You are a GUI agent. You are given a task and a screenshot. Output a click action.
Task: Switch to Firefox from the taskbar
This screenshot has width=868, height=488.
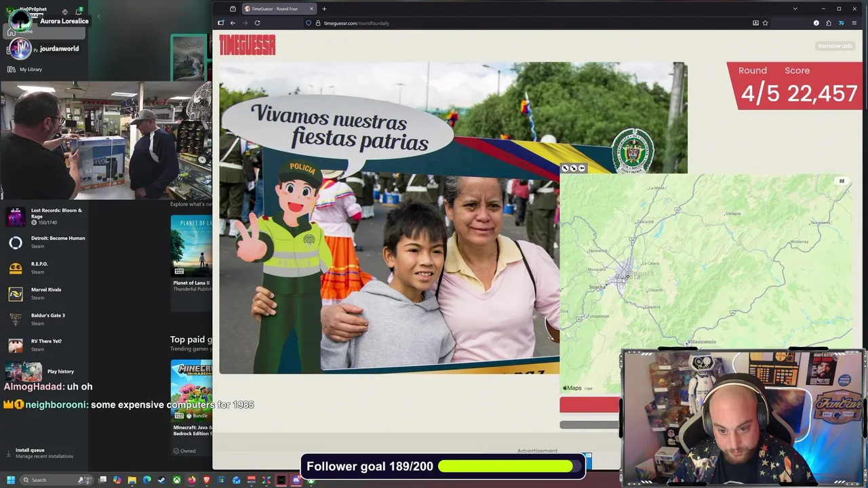(192, 480)
